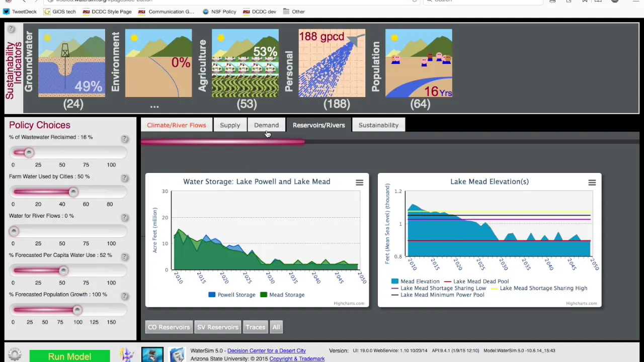Open the settings gear icon beside Run Model
644x362 pixels.
click(x=15, y=354)
